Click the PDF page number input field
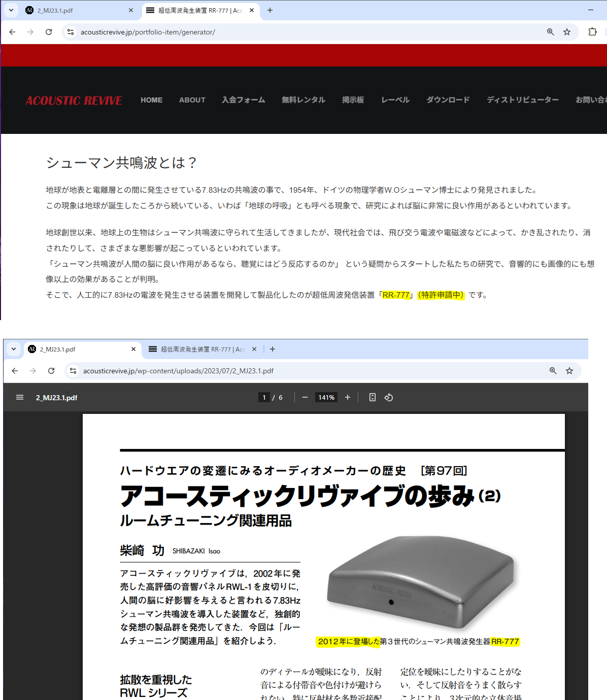This screenshot has height=700, width=607. tap(264, 397)
